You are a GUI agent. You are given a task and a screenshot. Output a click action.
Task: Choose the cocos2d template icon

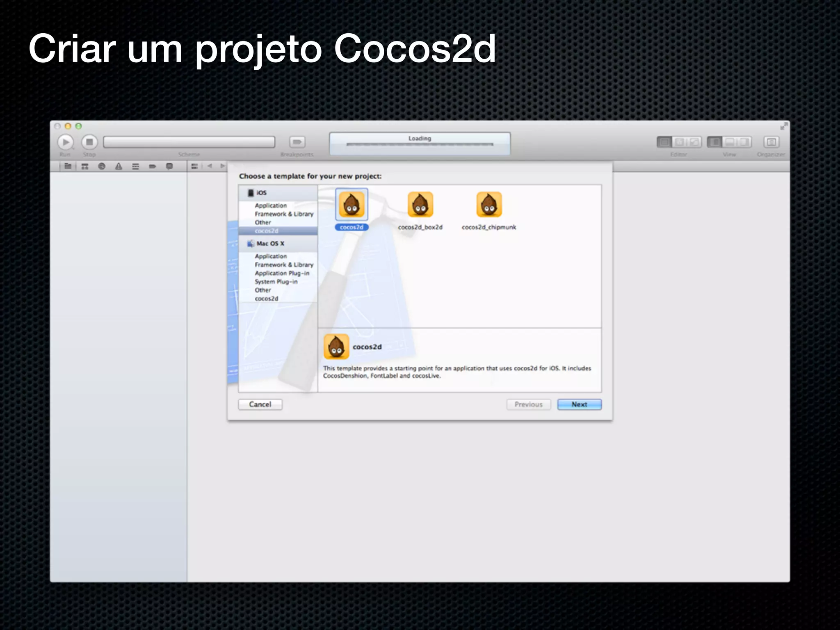(352, 205)
